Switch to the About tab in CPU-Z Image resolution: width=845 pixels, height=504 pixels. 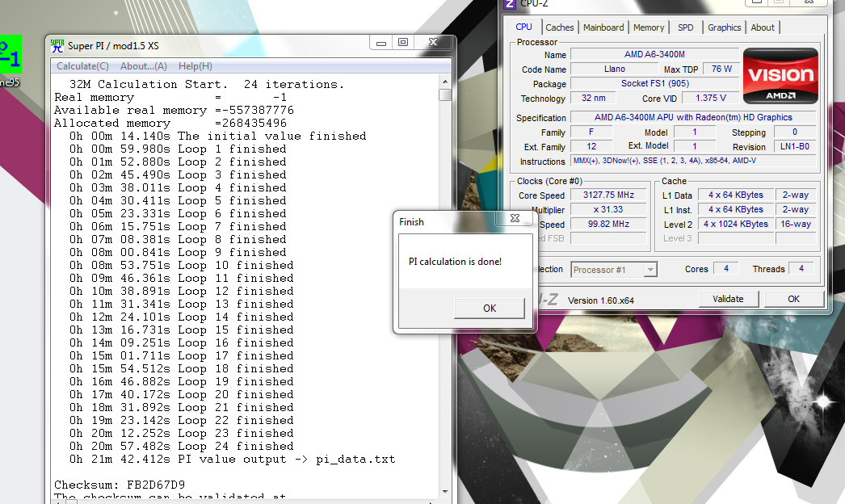point(763,27)
